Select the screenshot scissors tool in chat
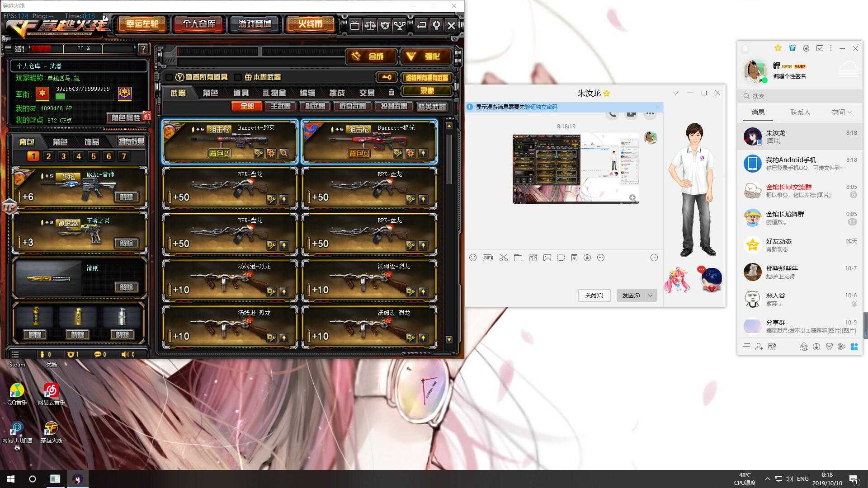Image resolution: width=868 pixels, height=488 pixels. pyautogui.click(x=504, y=258)
